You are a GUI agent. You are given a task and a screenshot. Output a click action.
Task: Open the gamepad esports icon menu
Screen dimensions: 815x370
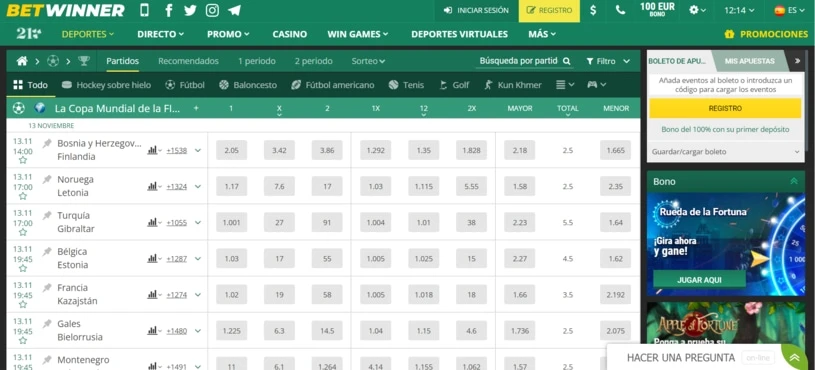point(596,85)
